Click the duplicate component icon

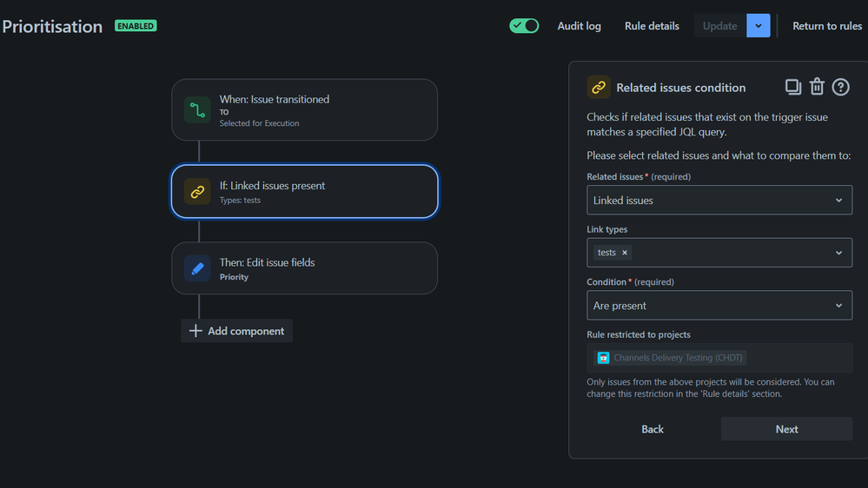[x=792, y=87]
